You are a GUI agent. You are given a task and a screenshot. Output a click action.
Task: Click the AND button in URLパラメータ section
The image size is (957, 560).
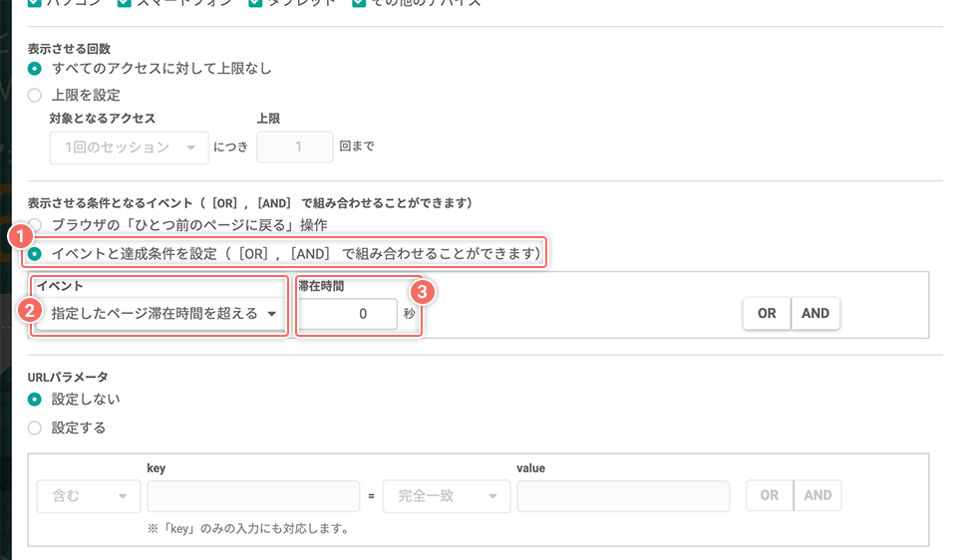817,495
